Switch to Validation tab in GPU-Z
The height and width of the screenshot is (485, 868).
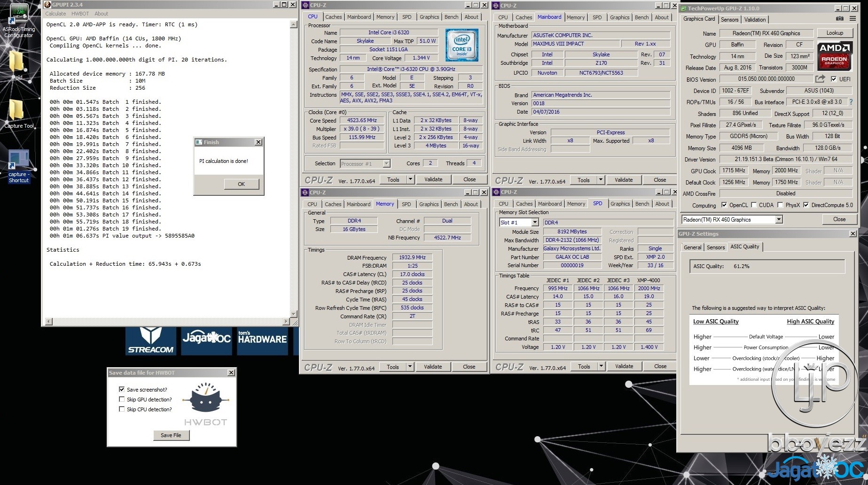[x=755, y=20]
